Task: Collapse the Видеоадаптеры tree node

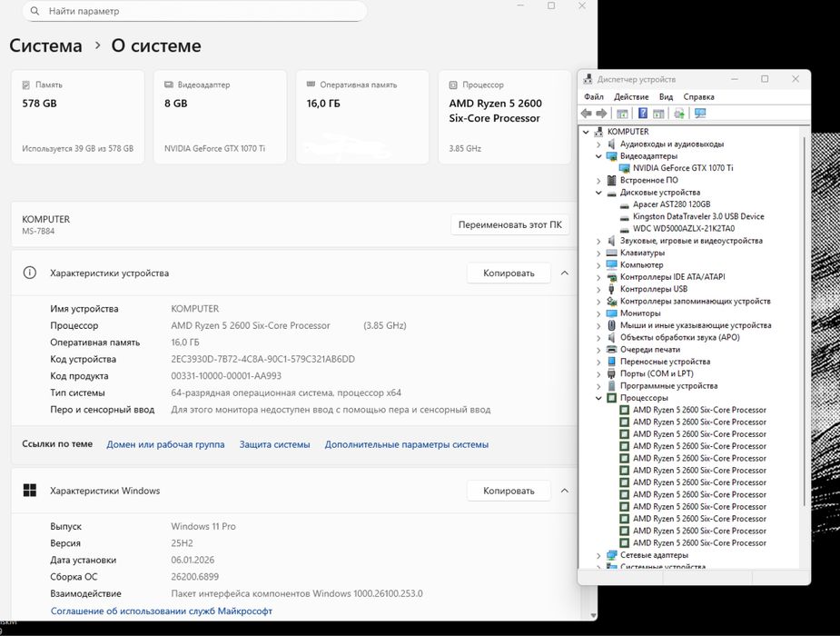Action: 598,156
